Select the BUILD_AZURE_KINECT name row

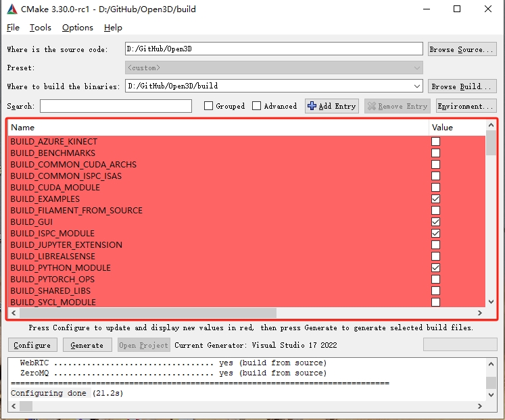point(218,142)
